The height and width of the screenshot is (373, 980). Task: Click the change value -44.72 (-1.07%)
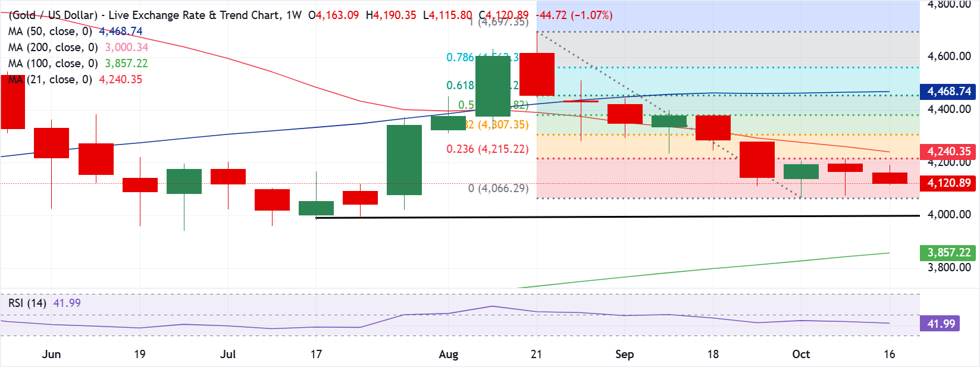(x=575, y=15)
